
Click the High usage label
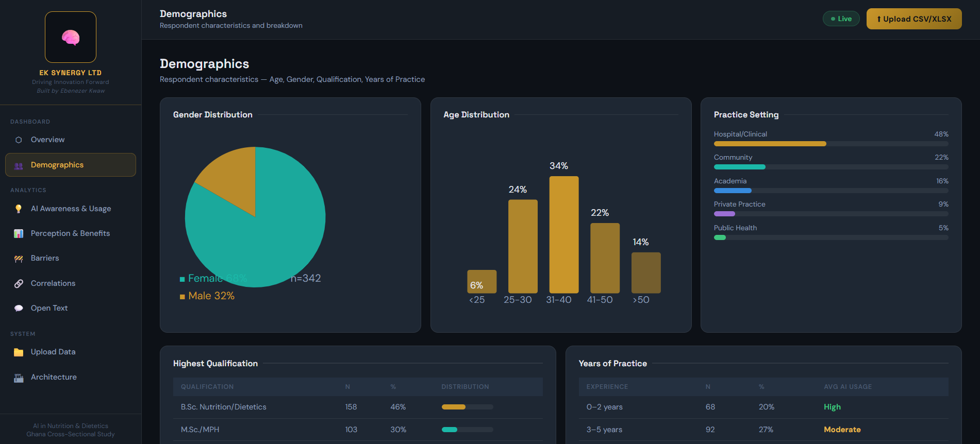832,407
